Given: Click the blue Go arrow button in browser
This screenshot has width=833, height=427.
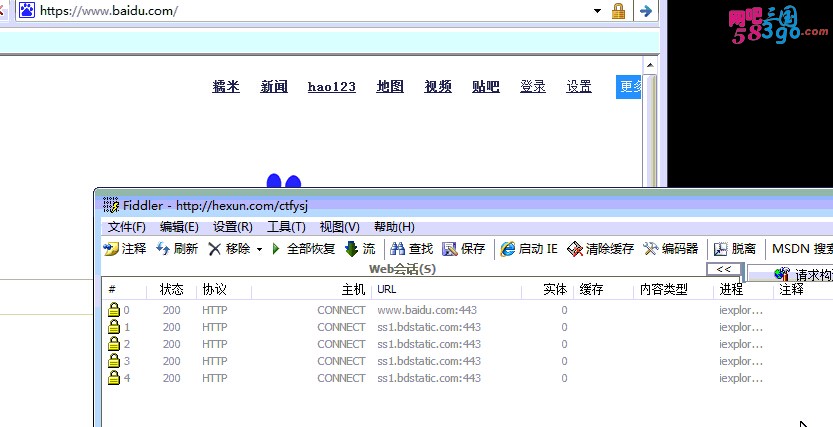Looking at the screenshot, I should coord(645,11).
